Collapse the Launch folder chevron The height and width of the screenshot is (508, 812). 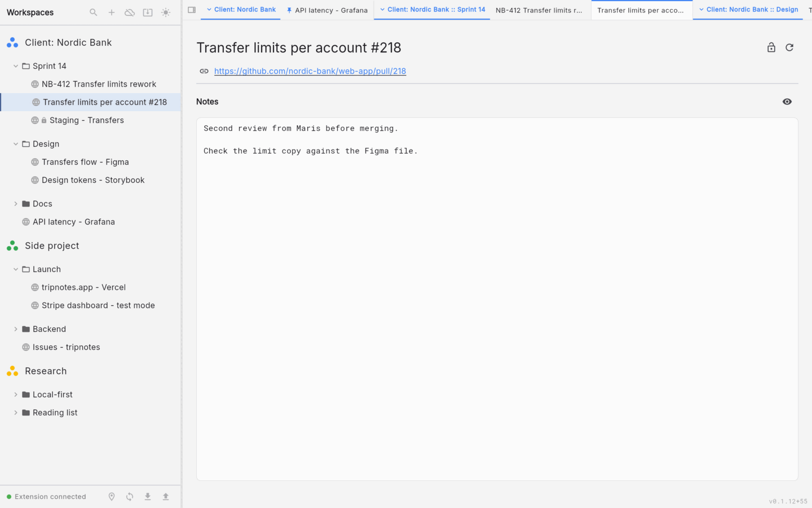pos(16,269)
